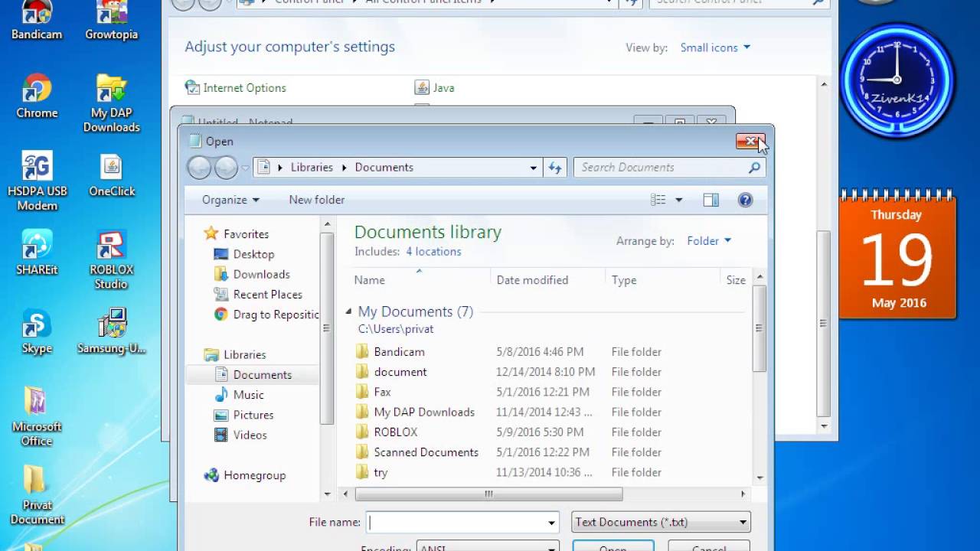Open Microsoft Office desktop icon
The width and height of the screenshot is (980, 551).
37,417
